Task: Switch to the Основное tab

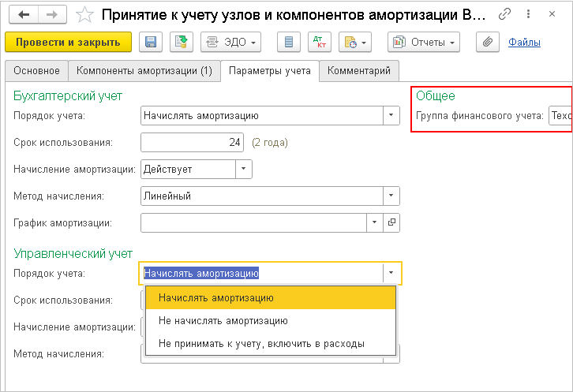Action: tap(36, 71)
